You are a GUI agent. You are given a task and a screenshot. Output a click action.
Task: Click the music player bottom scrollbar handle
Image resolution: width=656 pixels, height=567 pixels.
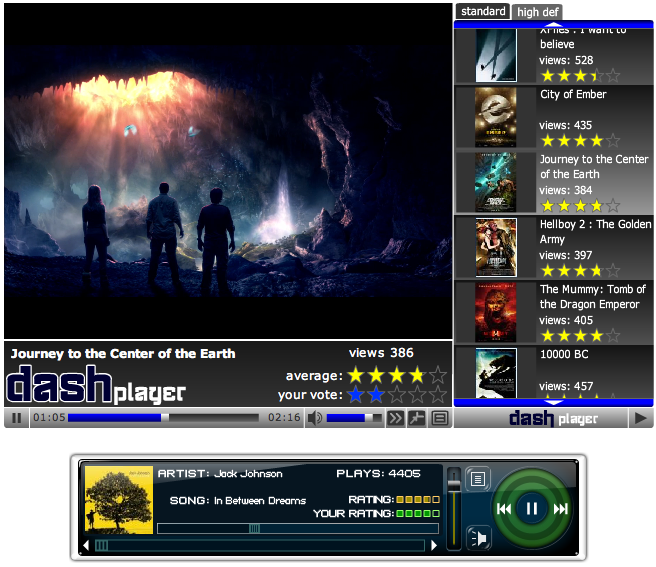tap(102, 545)
